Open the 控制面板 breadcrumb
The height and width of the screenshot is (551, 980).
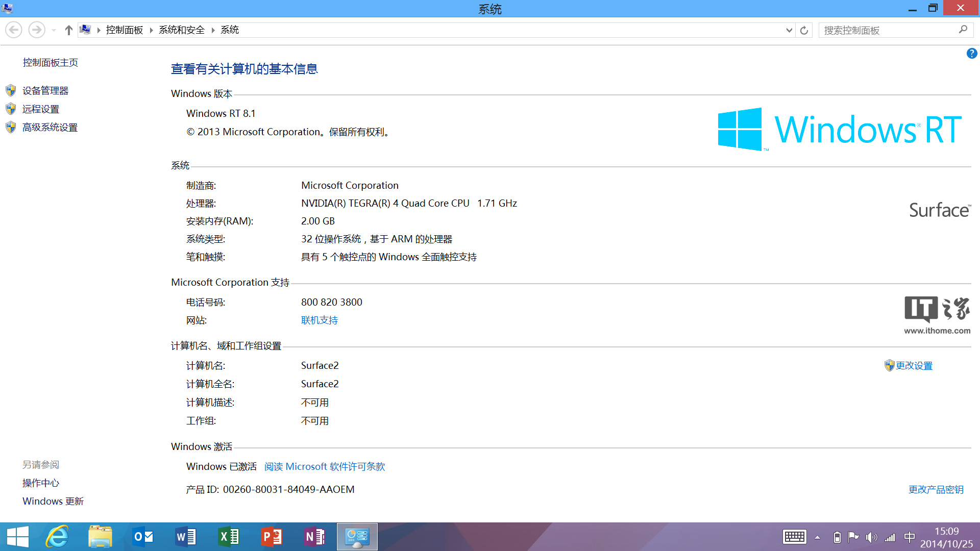pos(125,30)
